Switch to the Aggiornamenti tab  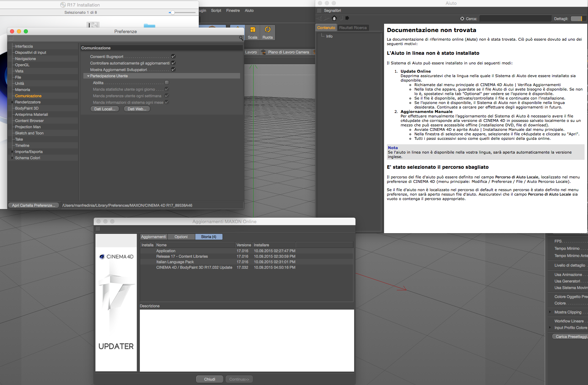tap(154, 237)
